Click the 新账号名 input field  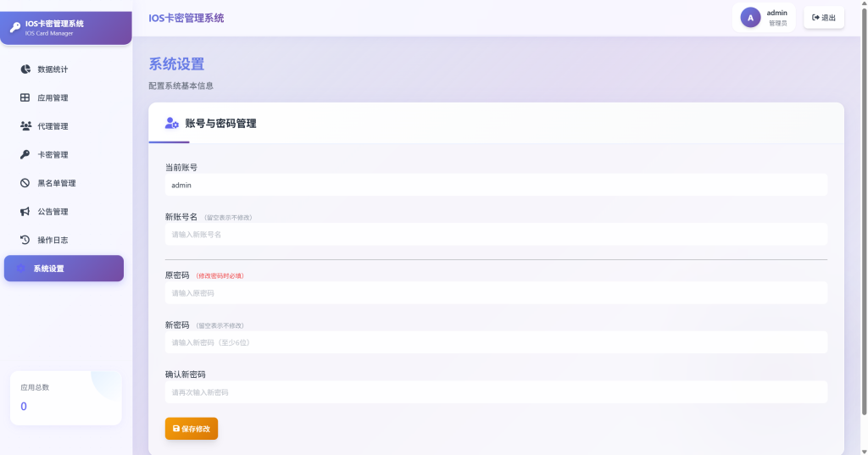tap(496, 234)
